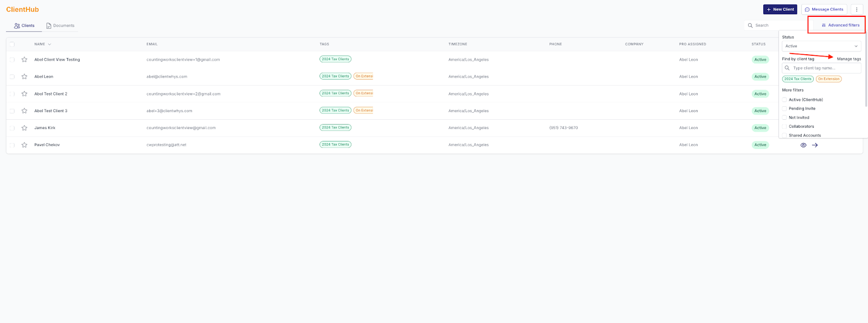
Task: Click the New Client button
Action: [x=780, y=9]
